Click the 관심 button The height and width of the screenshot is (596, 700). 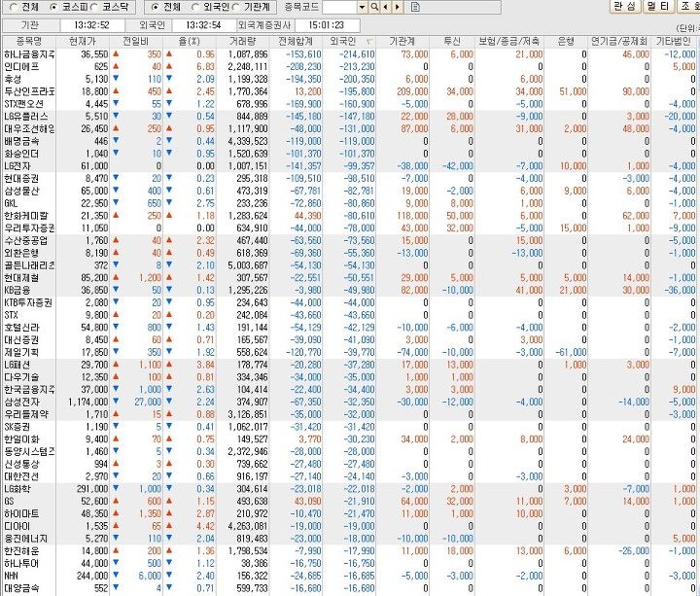(624, 6)
